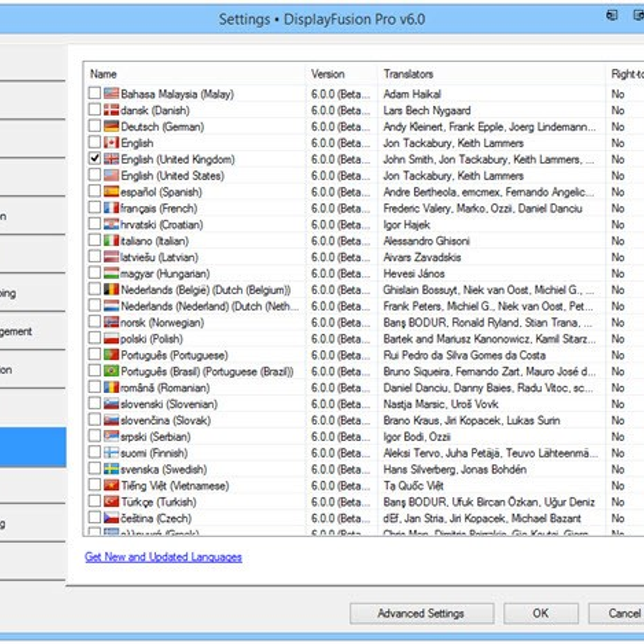Click the Belgian flag beside Nederlands (België)

click(111, 289)
